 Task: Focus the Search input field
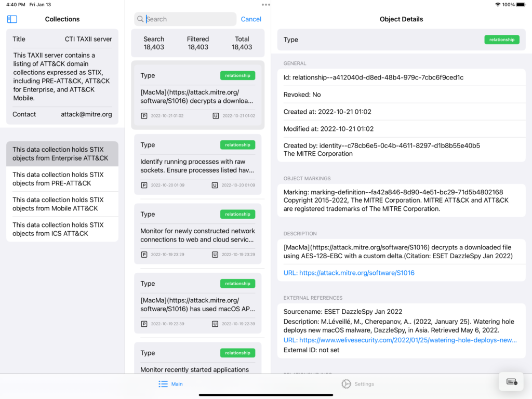(x=190, y=19)
